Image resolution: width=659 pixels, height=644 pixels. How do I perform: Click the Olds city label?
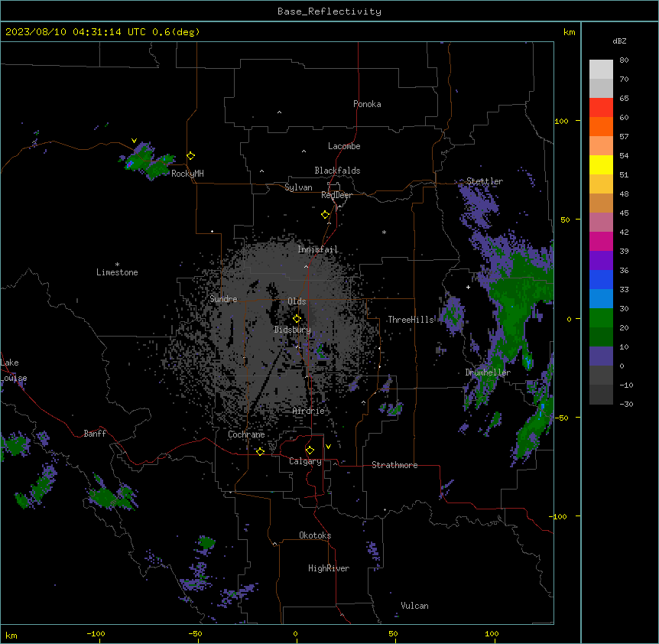pos(297,301)
